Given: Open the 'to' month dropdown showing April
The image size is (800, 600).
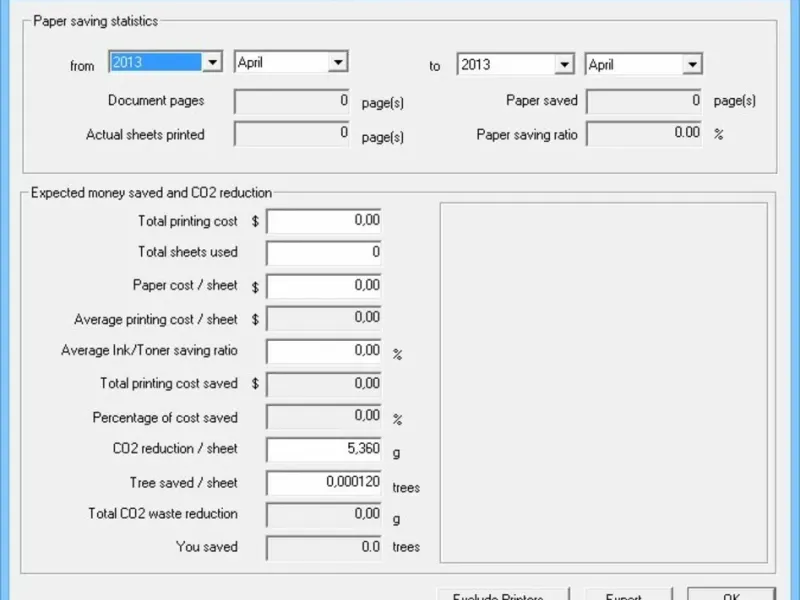Looking at the screenshot, I should (643, 64).
